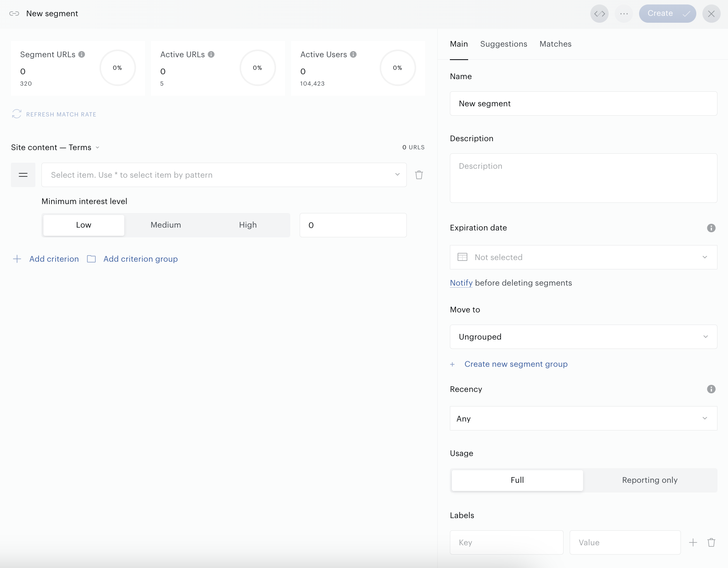Switch to the Main tab
Viewport: 728px width, 568px height.
tap(459, 44)
